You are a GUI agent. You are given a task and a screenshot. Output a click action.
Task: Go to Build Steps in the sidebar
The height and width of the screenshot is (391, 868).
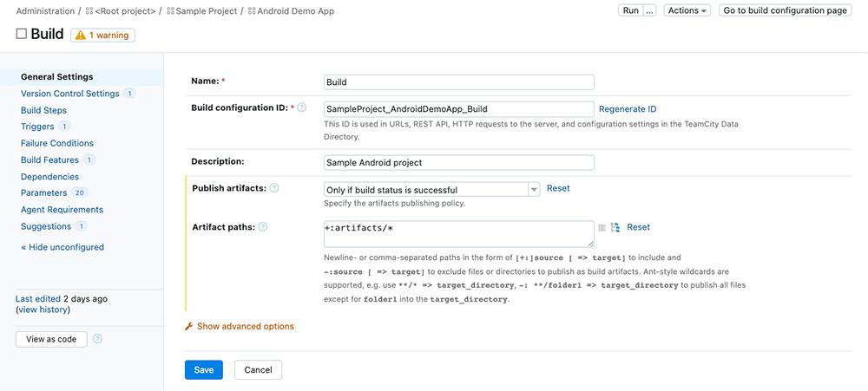tap(43, 110)
